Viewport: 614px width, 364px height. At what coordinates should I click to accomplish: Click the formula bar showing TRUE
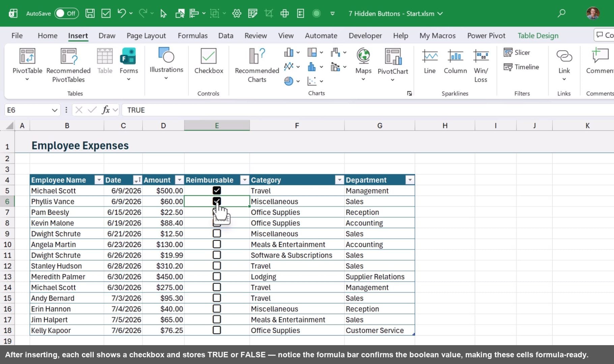pos(368,110)
